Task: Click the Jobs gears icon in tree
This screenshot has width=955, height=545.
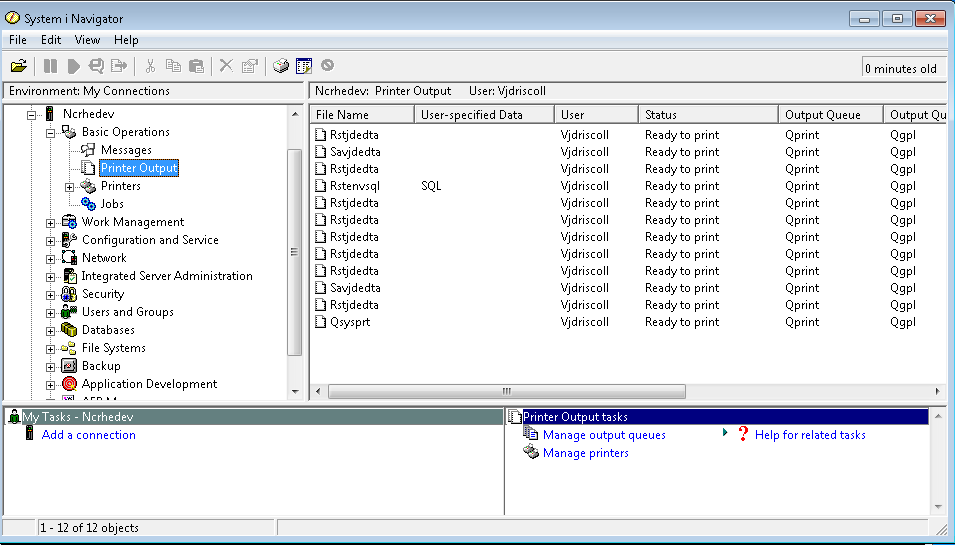Action: point(88,204)
